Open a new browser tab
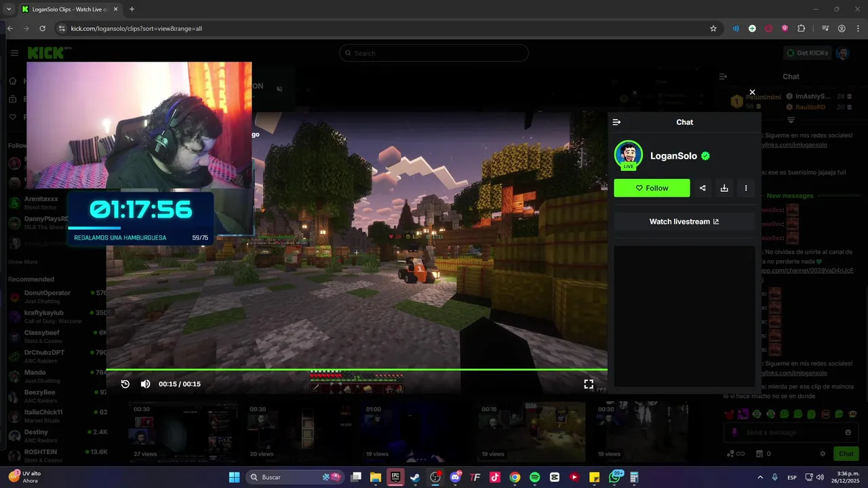This screenshot has height=488, width=868. [132, 9]
